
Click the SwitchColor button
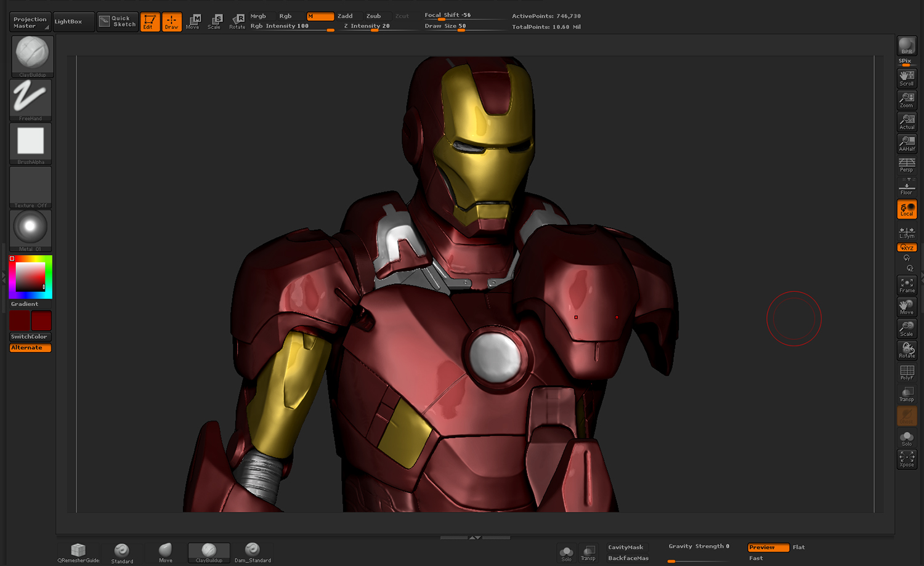click(30, 337)
